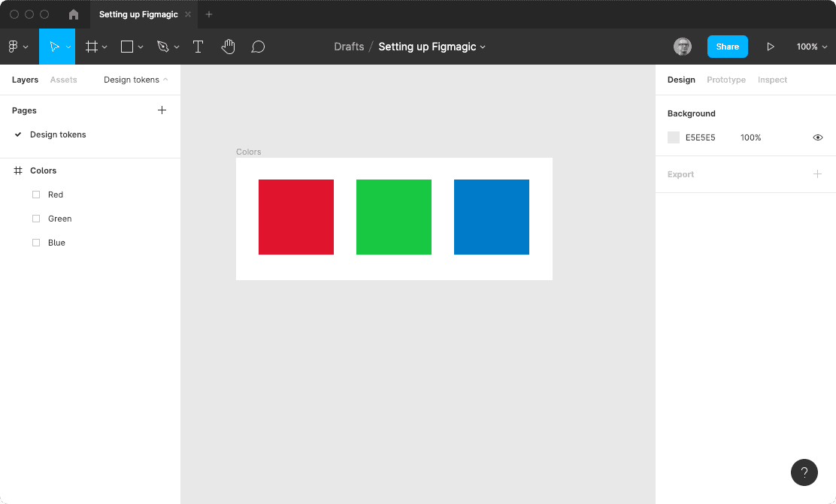Select the Comment tool
The image size is (836, 504).
(258, 47)
